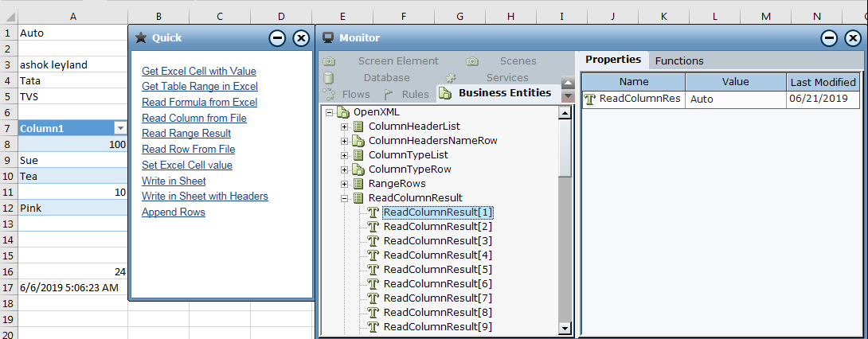868x339 pixels.
Task: Switch to the Functions tab
Action: tap(678, 60)
